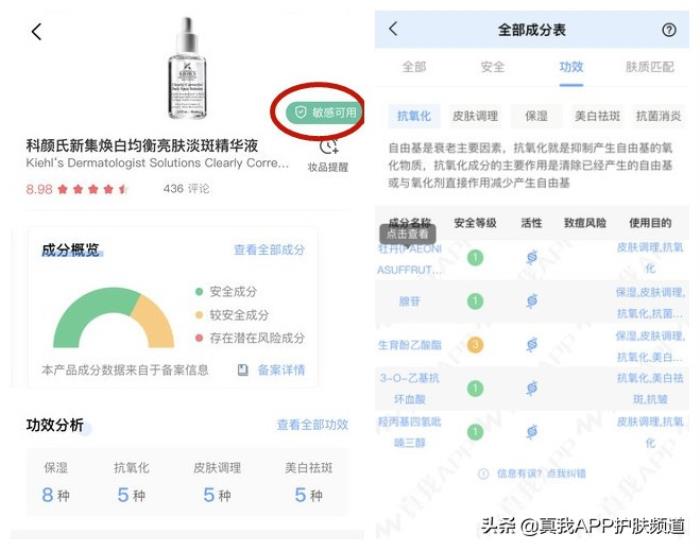Image resolution: width=700 pixels, height=550 pixels.
Task: Open 查看全部功效 link
Action: [x=312, y=425]
